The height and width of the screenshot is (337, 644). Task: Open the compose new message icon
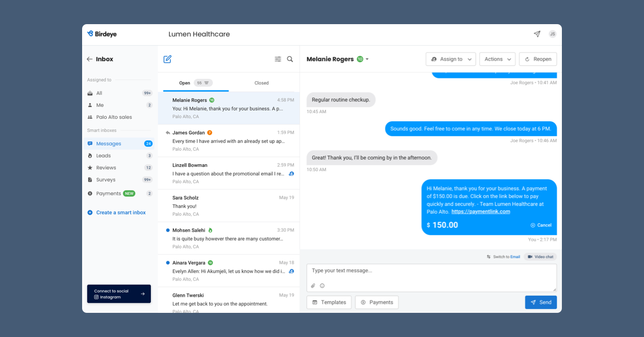(x=167, y=59)
